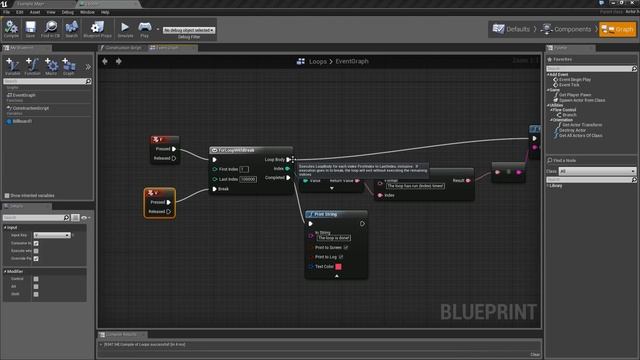Open the File menu
The image size is (640, 360).
(x=6, y=12)
